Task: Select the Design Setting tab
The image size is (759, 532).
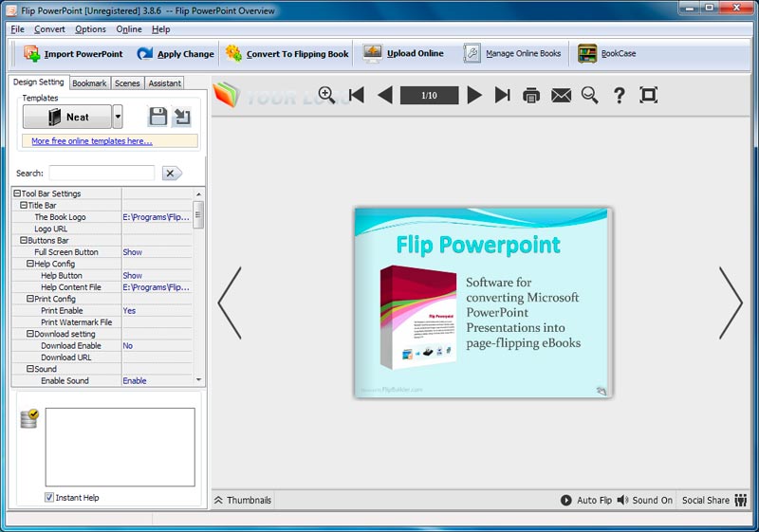Action: [39, 82]
